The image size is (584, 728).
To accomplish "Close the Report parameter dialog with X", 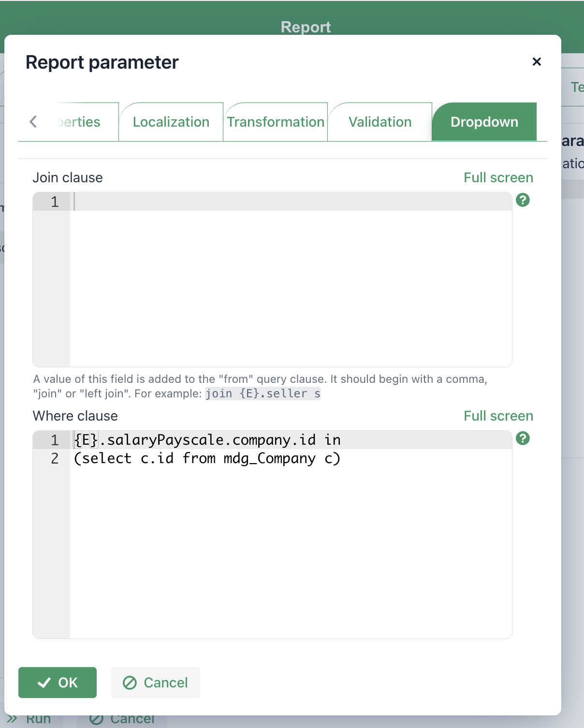I will (536, 62).
